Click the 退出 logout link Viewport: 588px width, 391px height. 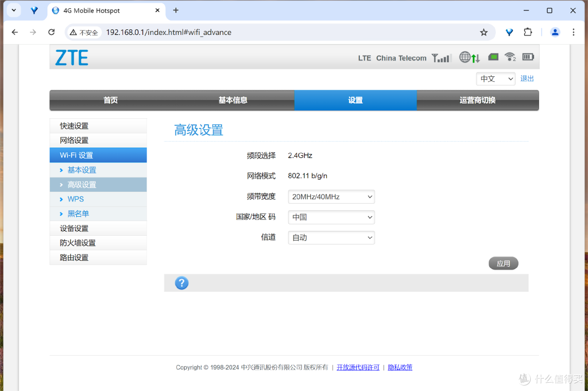(527, 78)
